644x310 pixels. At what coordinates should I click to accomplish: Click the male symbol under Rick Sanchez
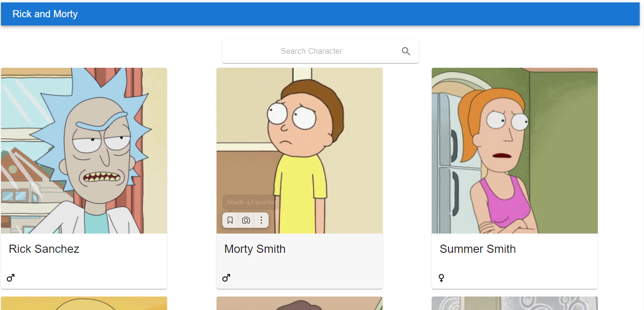11,278
